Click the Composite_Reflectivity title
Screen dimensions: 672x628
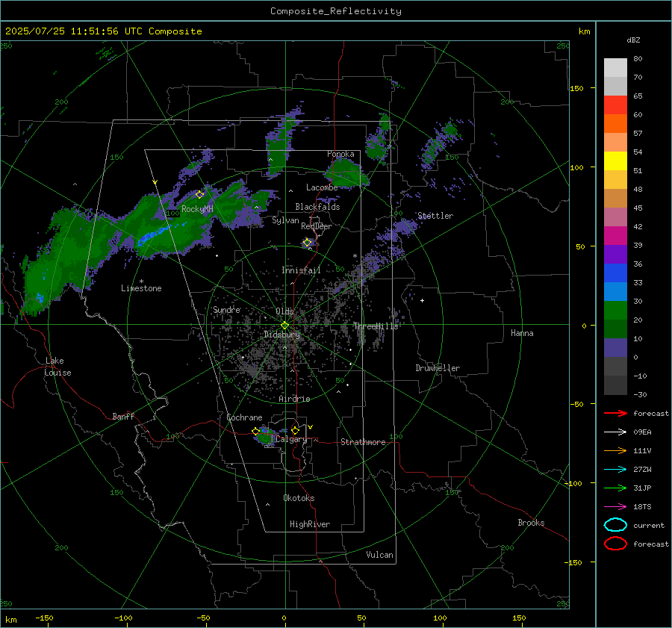[335, 11]
